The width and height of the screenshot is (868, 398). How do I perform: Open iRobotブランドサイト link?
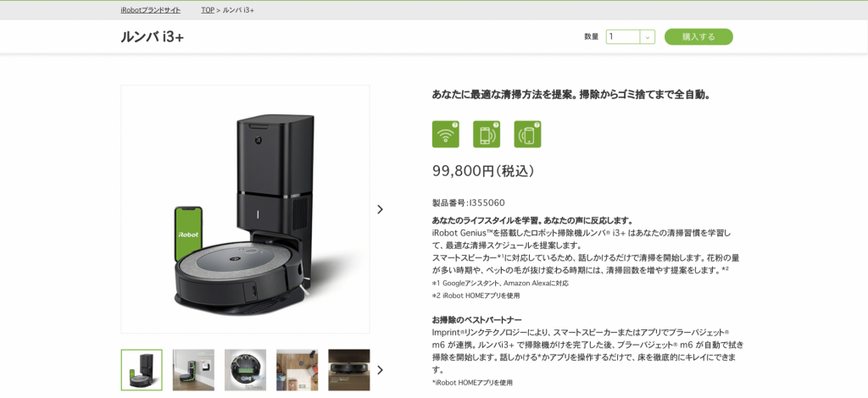pyautogui.click(x=151, y=10)
